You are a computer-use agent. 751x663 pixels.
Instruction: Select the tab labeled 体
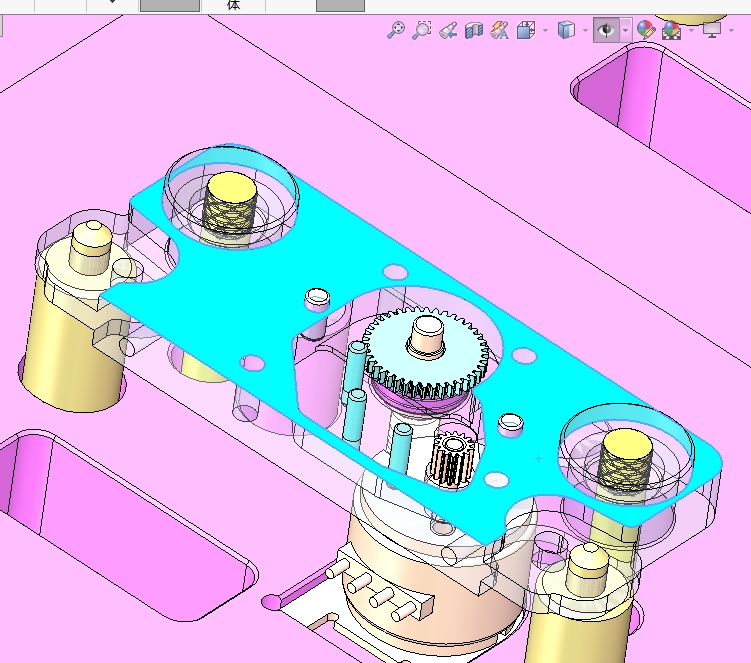pyautogui.click(x=233, y=5)
